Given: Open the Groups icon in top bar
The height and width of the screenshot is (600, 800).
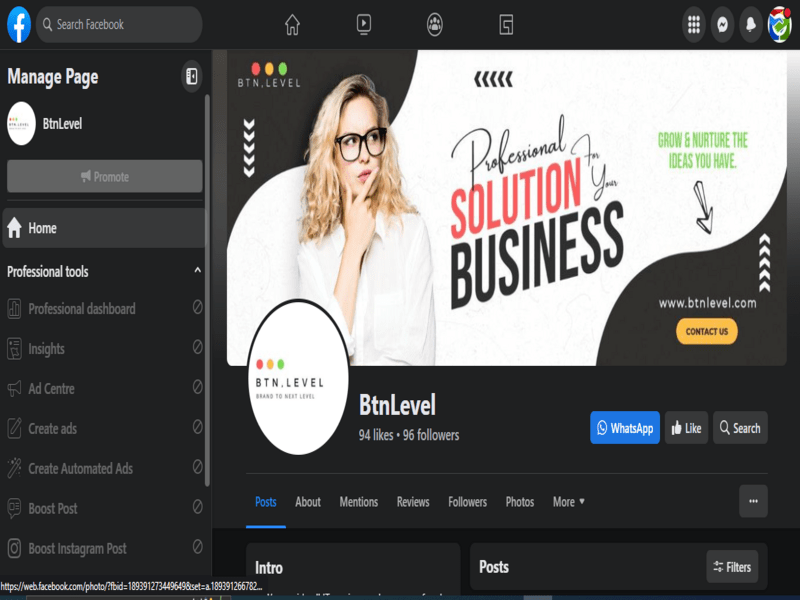Looking at the screenshot, I should coord(435,25).
